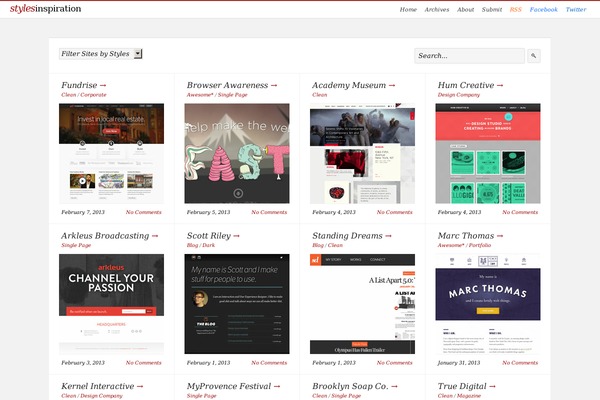The width and height of the screenshot is (600, 400).
Task: Select the Awesome* tag under Marc Thomas
Action: click(451, 245)
